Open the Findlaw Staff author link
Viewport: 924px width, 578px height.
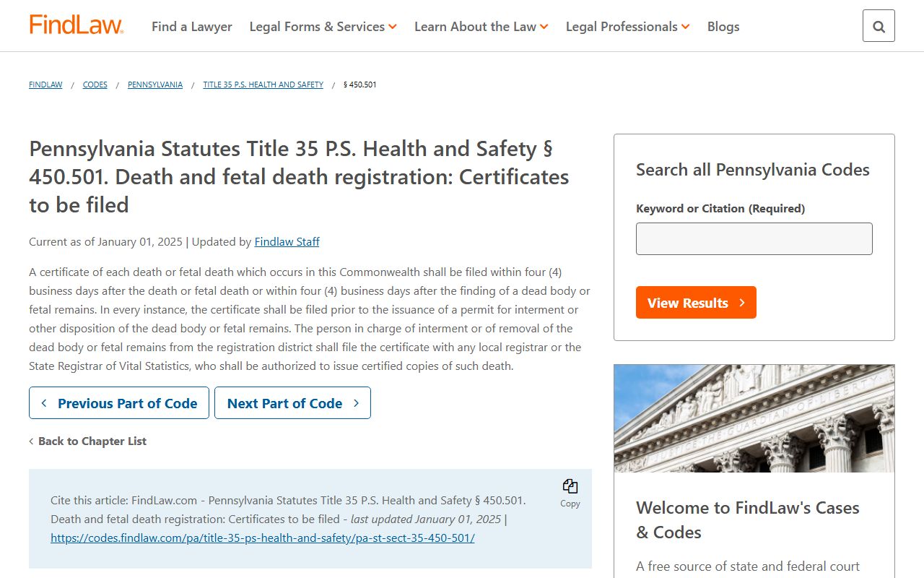[x=287, y=241]
